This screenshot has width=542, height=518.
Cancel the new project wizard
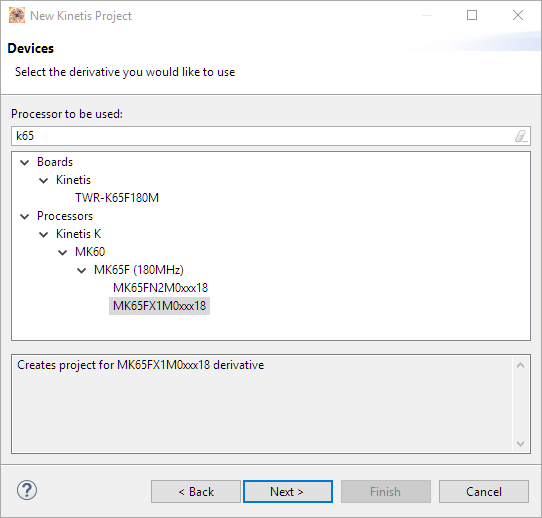484,491
